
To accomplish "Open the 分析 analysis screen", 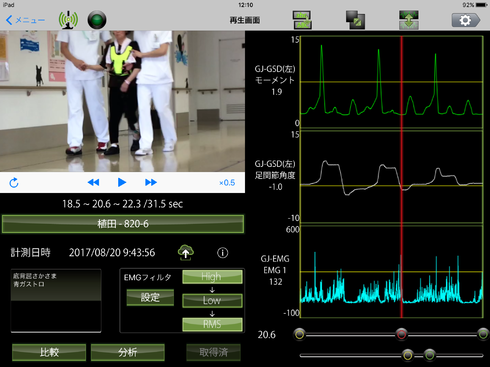I will pos(128,352).
